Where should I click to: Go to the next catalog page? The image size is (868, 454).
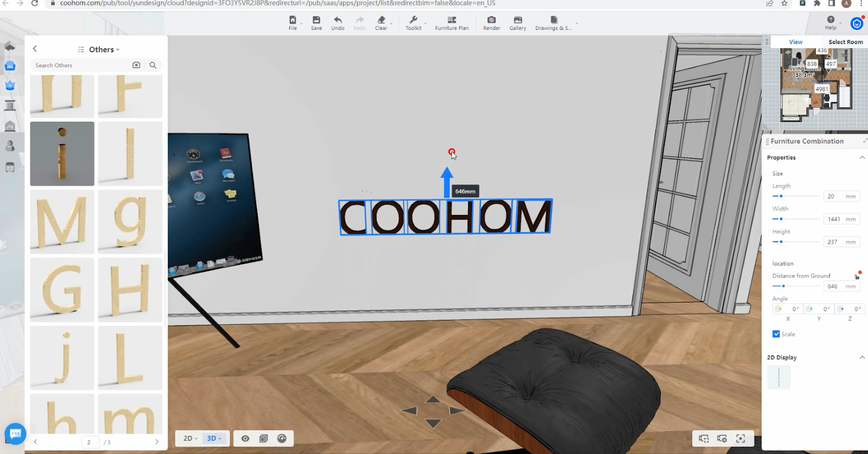[x=157, y=442]
